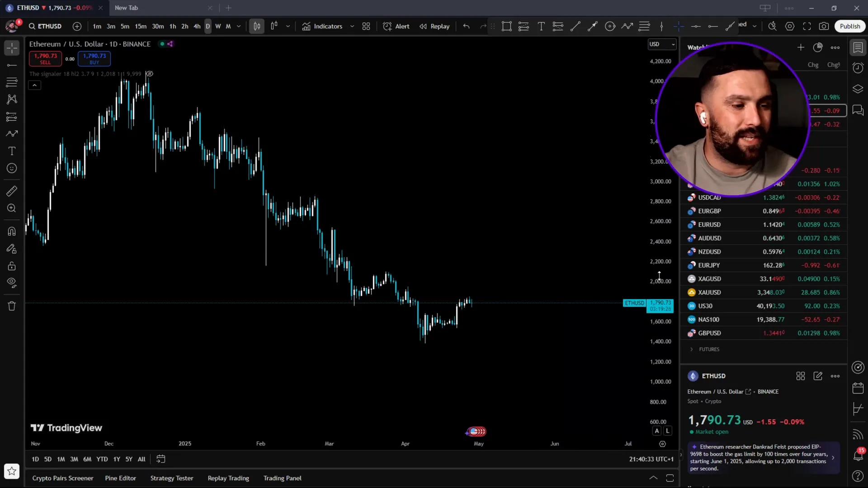Expand the favorite indicators dropdown arrow

coord(352,26)
